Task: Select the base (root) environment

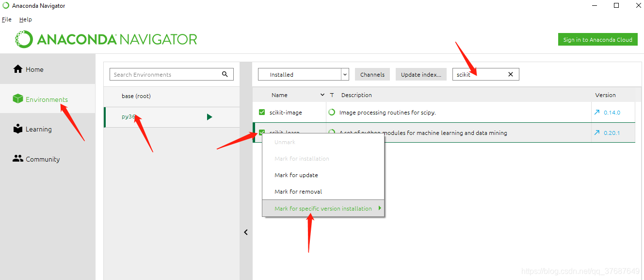Action: pyautogui.click(x=172, y=96)
